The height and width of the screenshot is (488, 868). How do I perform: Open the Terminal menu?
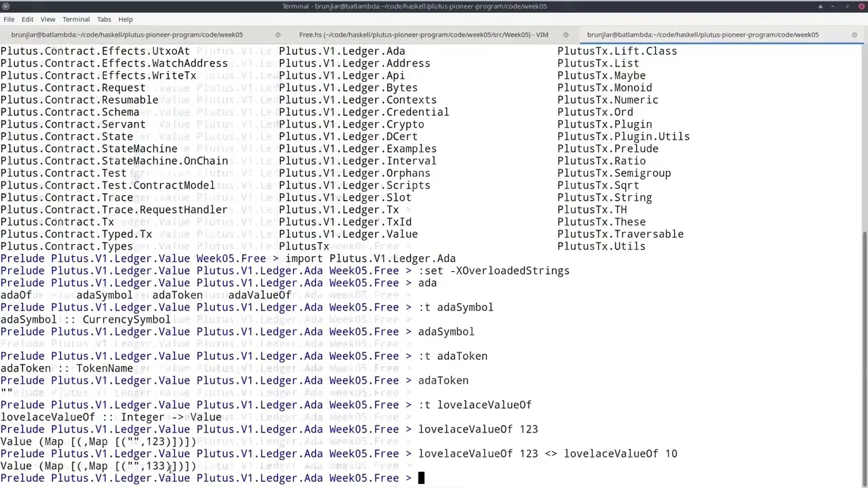pyautogui.click(x=76, y=19)
